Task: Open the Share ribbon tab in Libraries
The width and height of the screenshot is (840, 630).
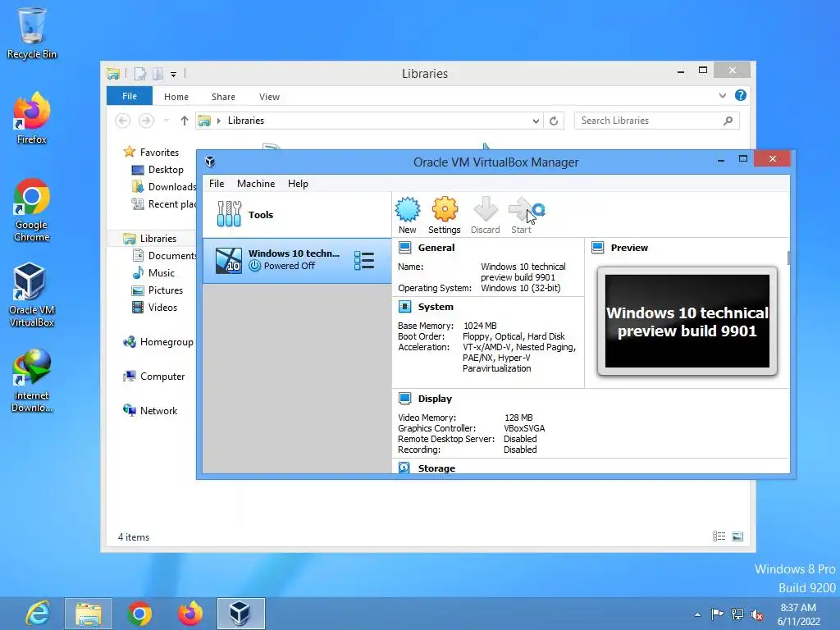Action: [223, 97]
